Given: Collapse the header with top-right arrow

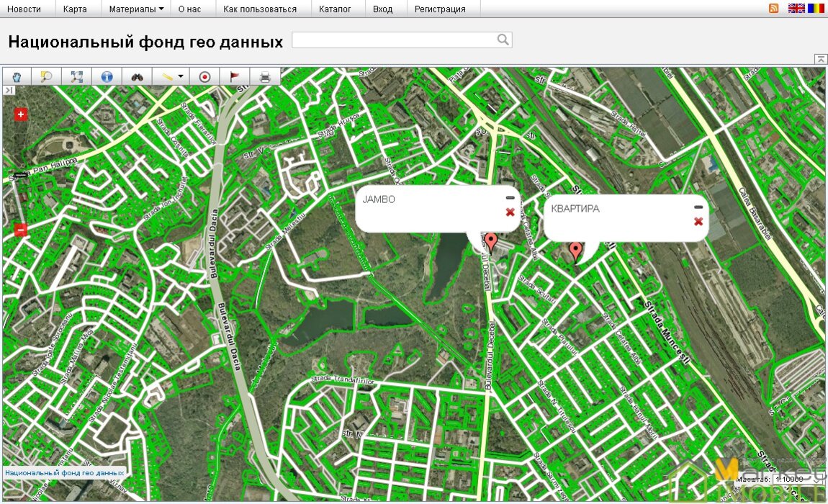Looking at the screenshot, I should 820,59.
